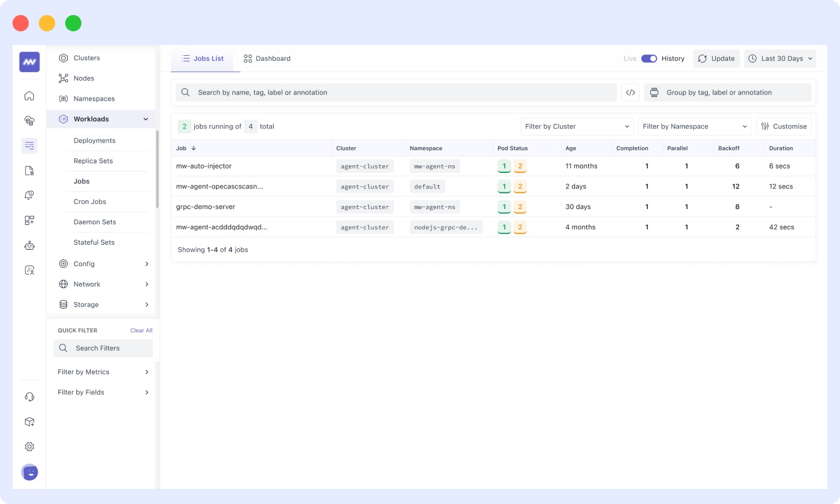840x504 pixels.
Task: Open Daemon Sets under Workloads
Action: click(95, 222)
